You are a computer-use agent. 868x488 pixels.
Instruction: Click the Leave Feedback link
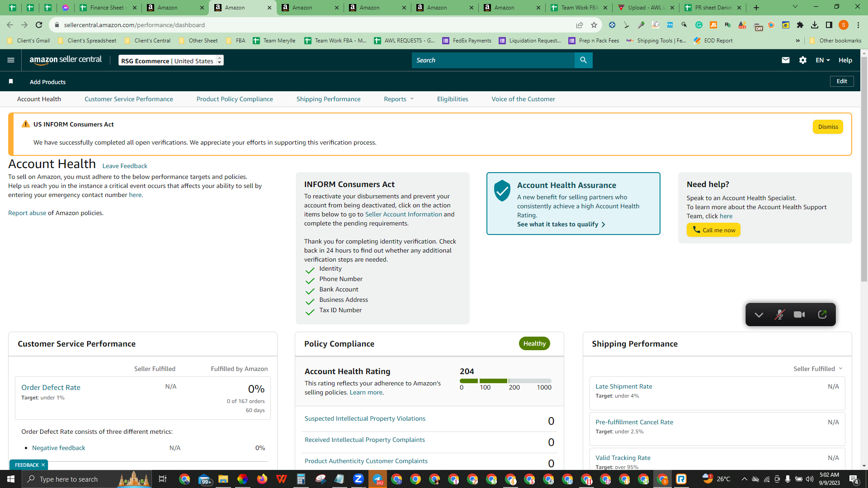(125, 166)
